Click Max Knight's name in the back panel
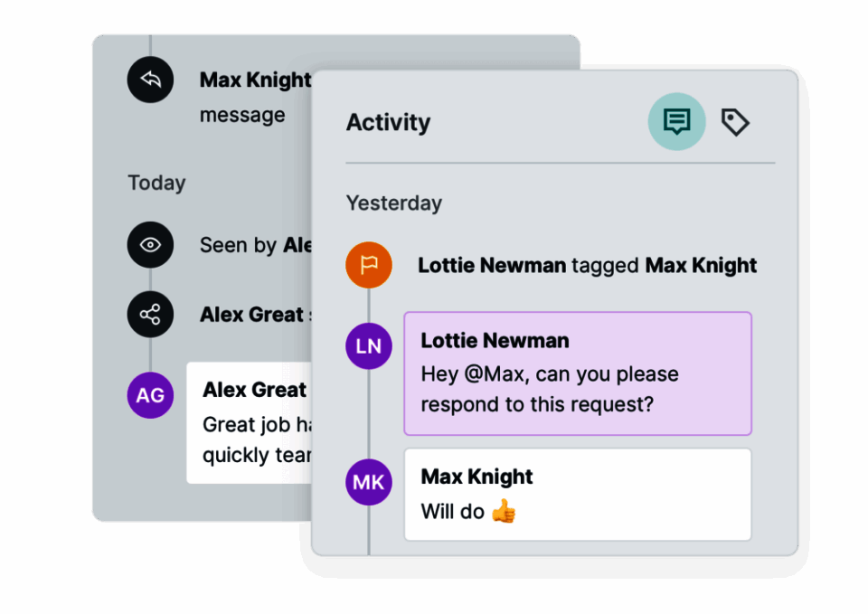 [255, 80]
